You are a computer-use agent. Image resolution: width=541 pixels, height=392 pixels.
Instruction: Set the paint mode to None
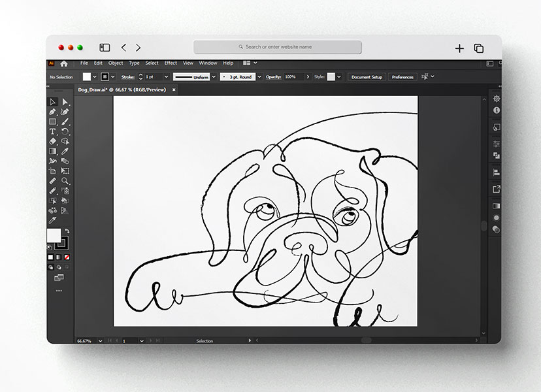coord(67,257)
